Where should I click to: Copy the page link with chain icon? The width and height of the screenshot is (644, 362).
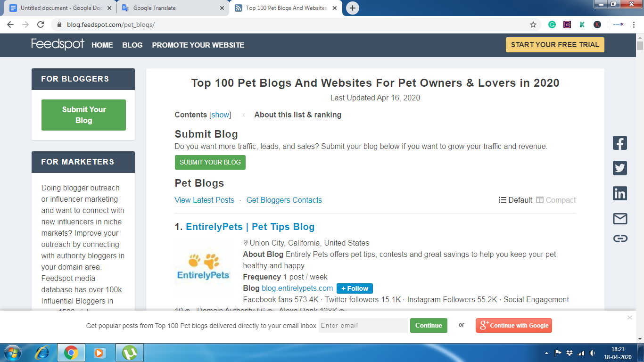pos(620,239)
